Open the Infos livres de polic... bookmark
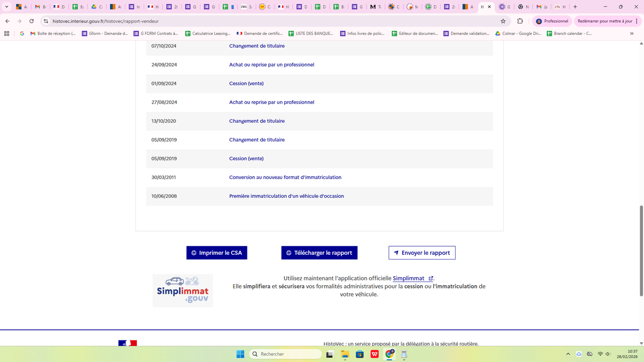Screen dimensions: 644x362 point(362,33)
